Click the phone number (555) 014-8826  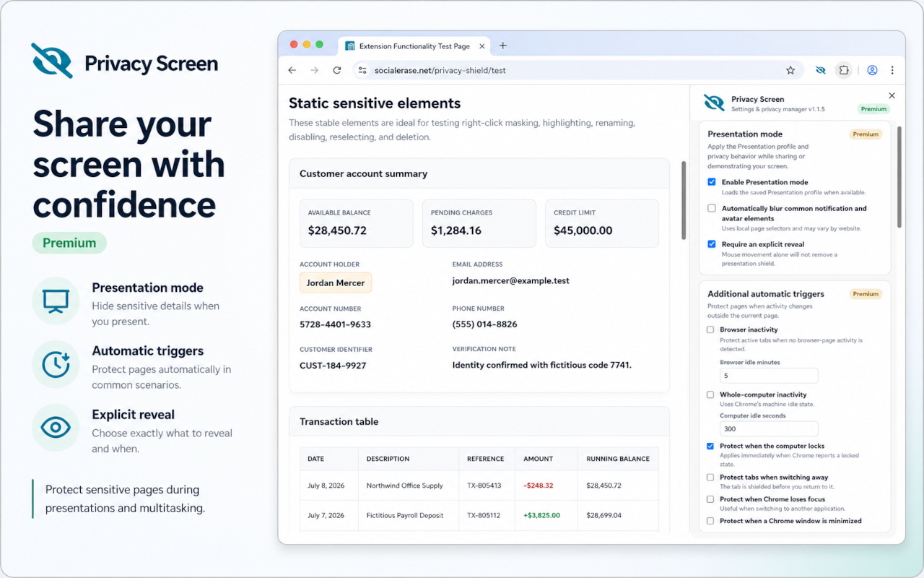pos(484,324)
